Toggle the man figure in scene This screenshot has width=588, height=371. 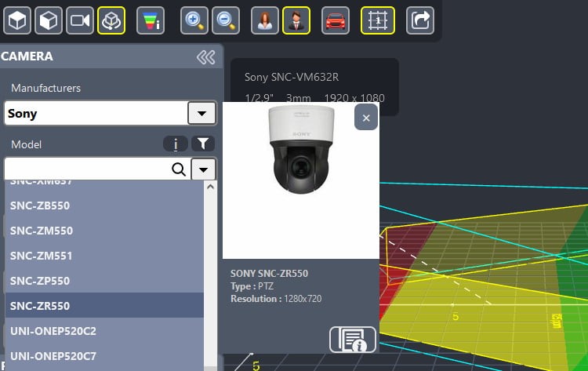tap(296, 20)
